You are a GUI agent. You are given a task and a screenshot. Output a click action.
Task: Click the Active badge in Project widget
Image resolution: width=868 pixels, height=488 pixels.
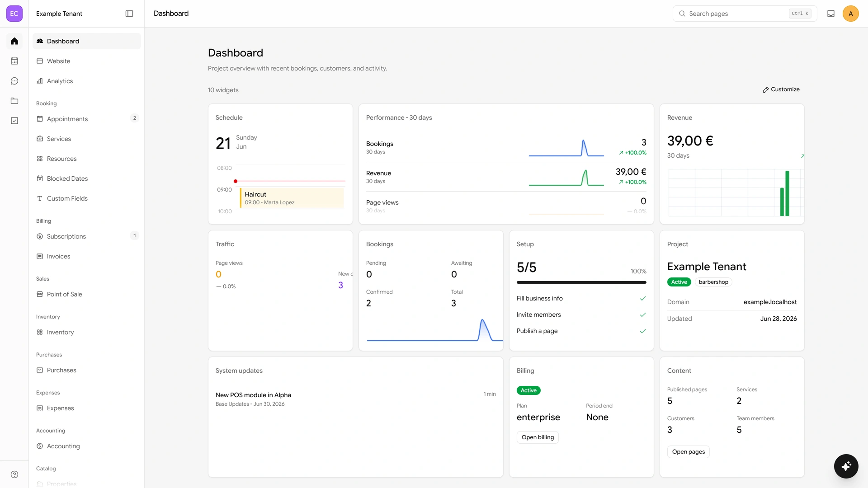click(679, 282)
